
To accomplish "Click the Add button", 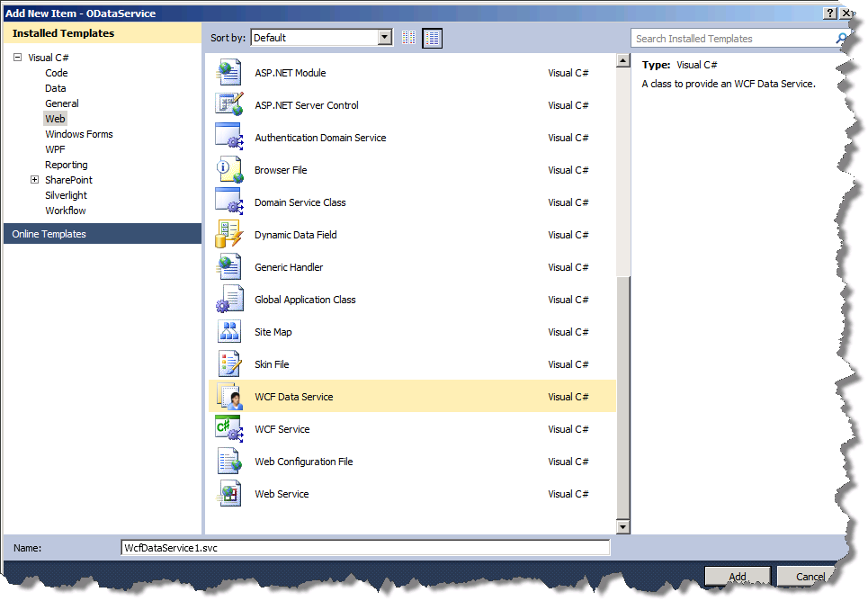I will pos(738,576).
